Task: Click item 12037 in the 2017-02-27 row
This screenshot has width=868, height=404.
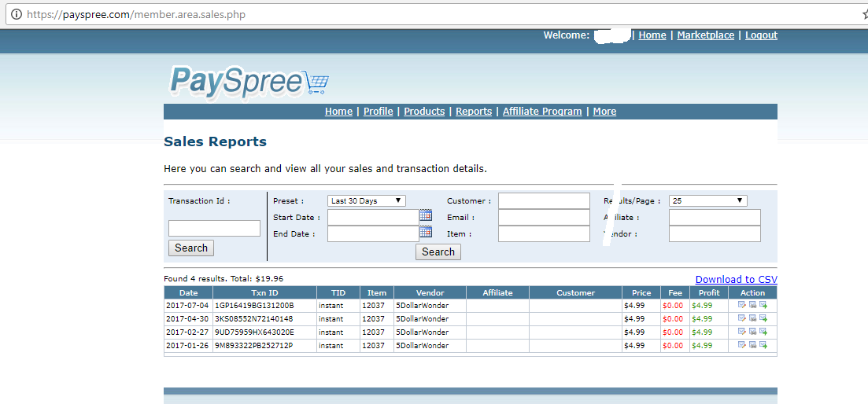Action: point(373,332)
